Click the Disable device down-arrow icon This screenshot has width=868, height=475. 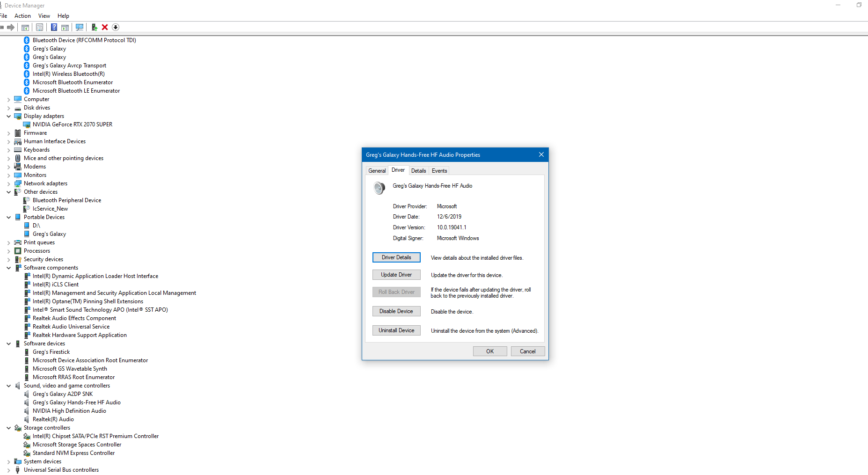pyautogui.click(x=116, y=27)
